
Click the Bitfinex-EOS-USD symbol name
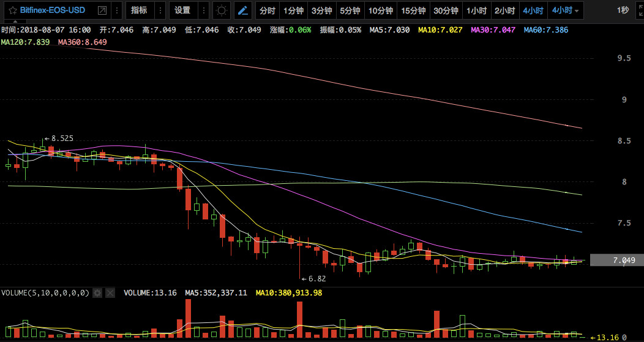coord(53,10)
